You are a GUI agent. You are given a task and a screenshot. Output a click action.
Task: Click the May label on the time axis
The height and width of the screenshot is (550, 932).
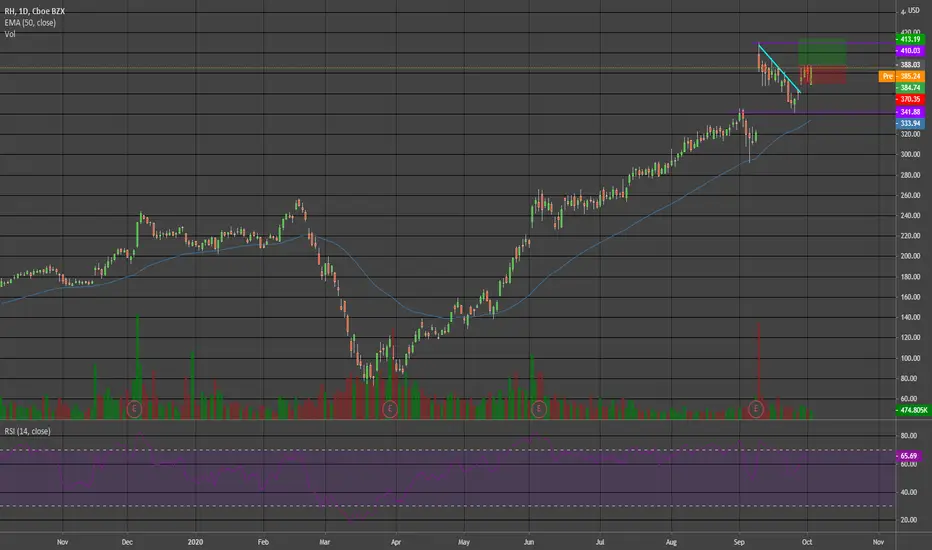pos(464,542)
